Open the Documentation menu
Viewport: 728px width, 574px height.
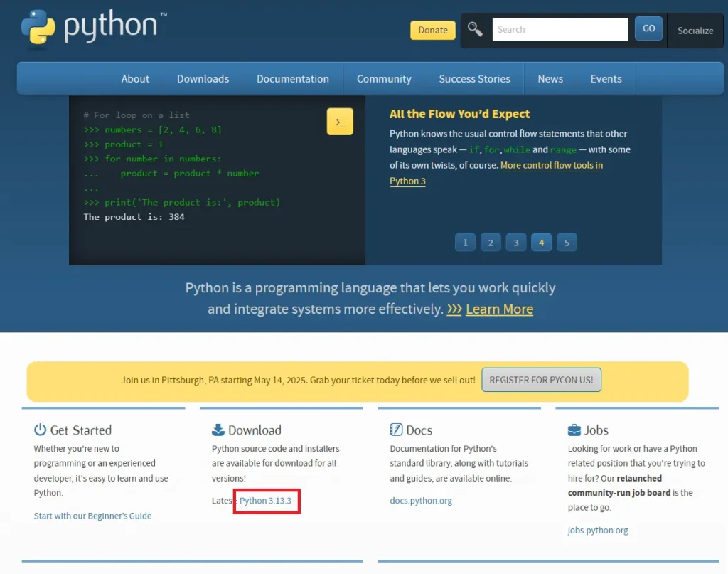coord(293,78)
